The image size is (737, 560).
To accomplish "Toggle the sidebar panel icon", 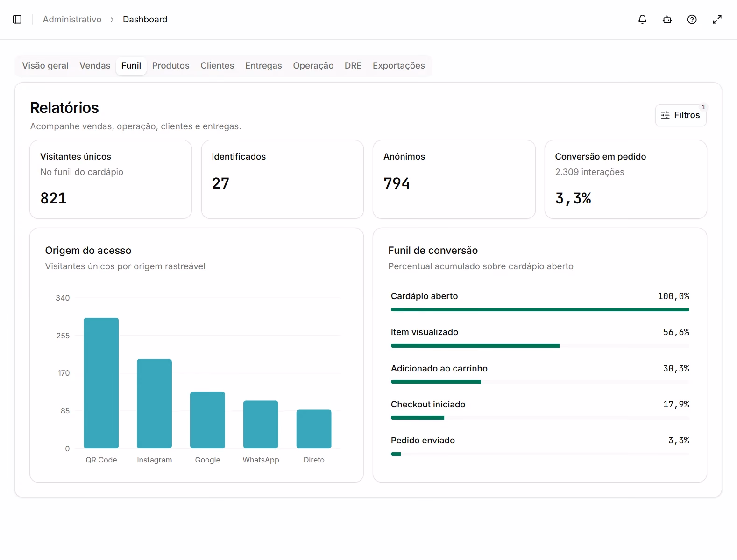I will (17, 20).
